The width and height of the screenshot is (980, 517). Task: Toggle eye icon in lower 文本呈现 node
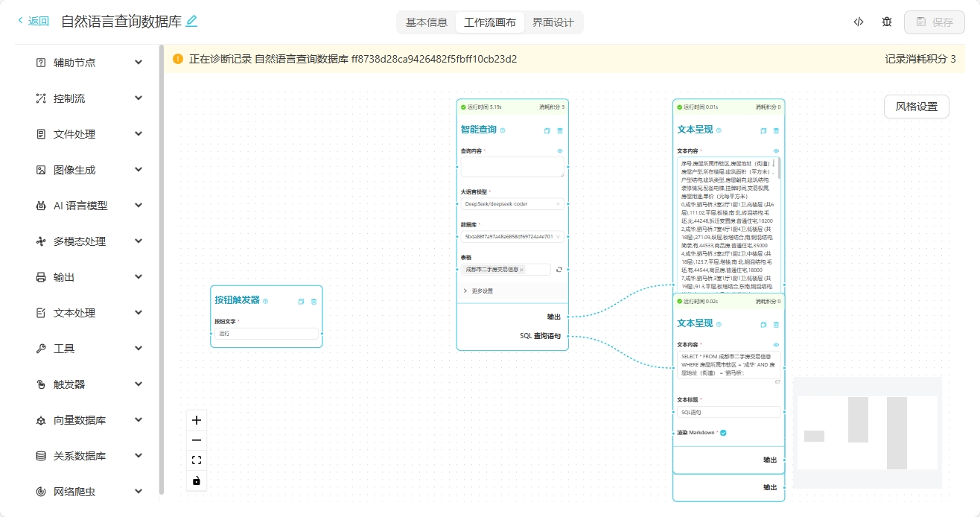pos(776,344)
